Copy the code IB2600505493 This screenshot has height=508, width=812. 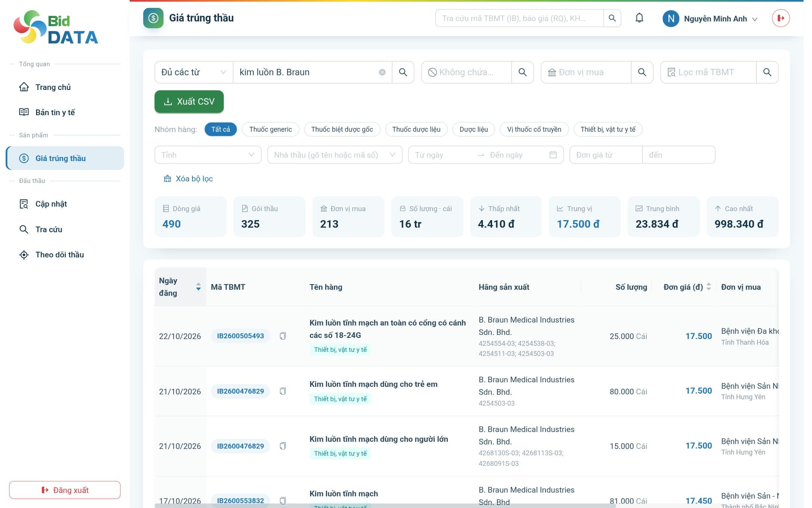(x=283, y=336)
